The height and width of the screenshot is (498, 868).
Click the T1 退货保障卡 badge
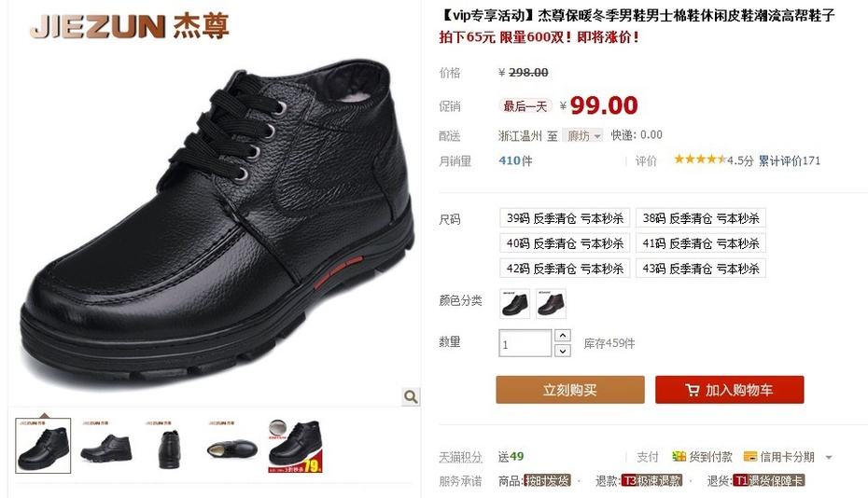(768, 481)
